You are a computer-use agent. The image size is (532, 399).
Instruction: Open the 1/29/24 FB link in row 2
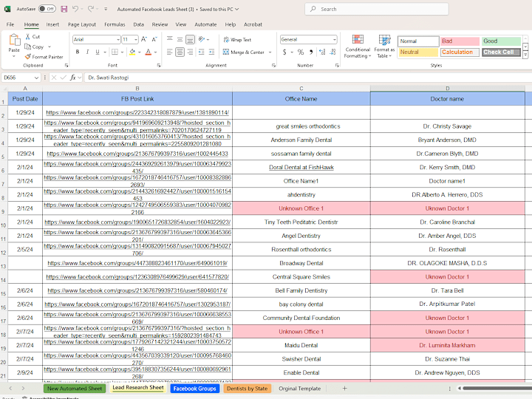[x=137, y=112]
